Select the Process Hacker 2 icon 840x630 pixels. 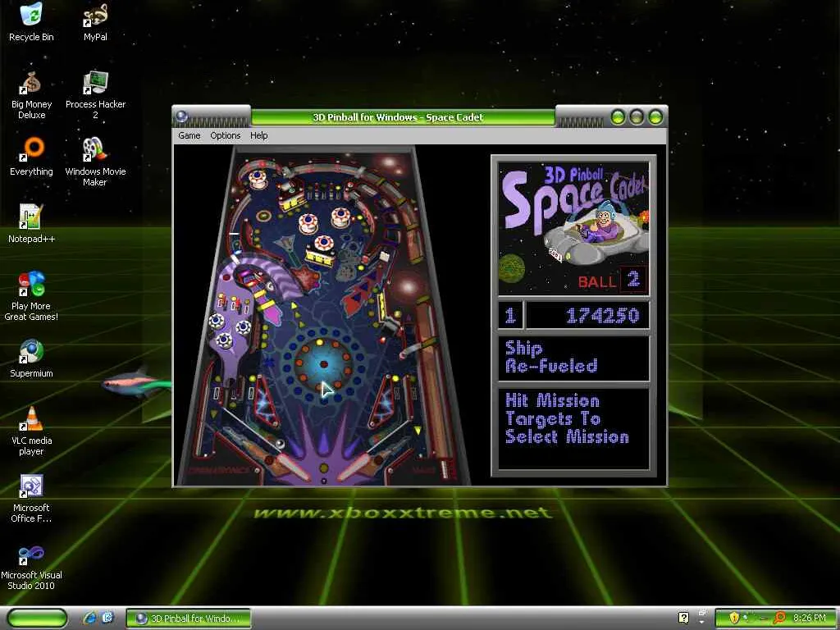click(95, 95)
